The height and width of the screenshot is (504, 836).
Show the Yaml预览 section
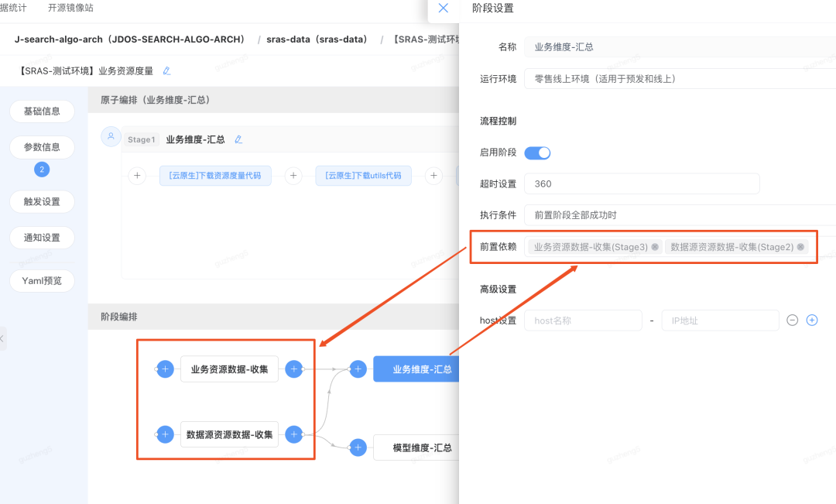(42, 280)
